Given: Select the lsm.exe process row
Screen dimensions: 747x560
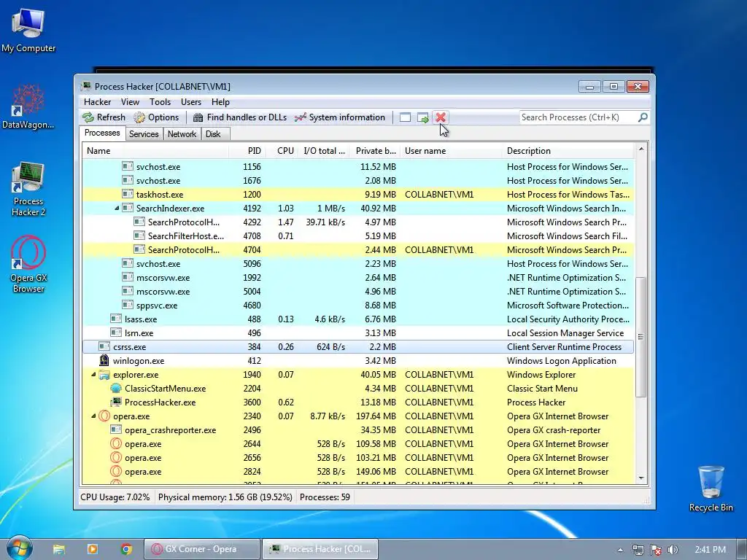Looking at the screenshot, I should pos(358,332).
